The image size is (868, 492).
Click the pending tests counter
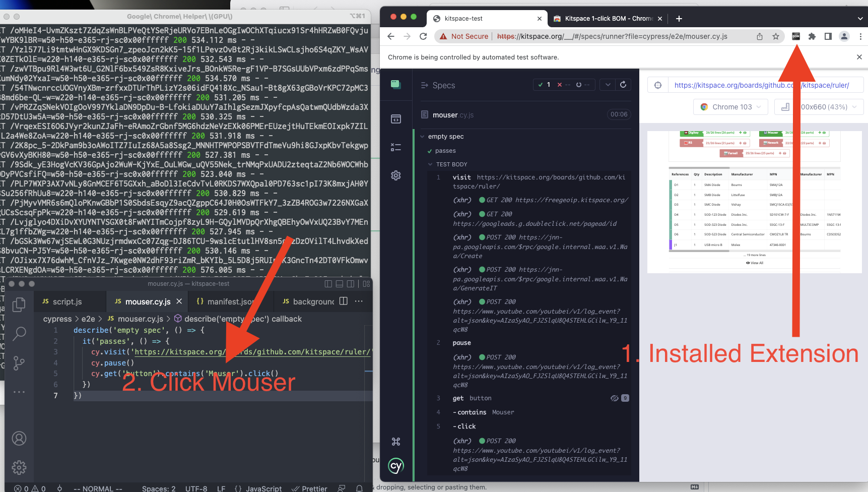point(583,85)
